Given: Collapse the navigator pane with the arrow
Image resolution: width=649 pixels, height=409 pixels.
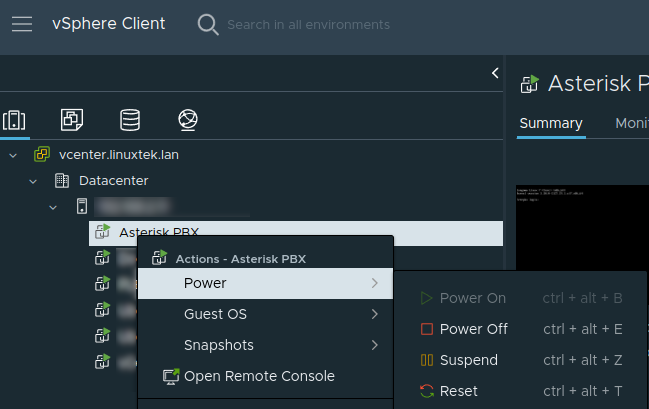Looking at the screenshot, I should [x=495, y=73].
